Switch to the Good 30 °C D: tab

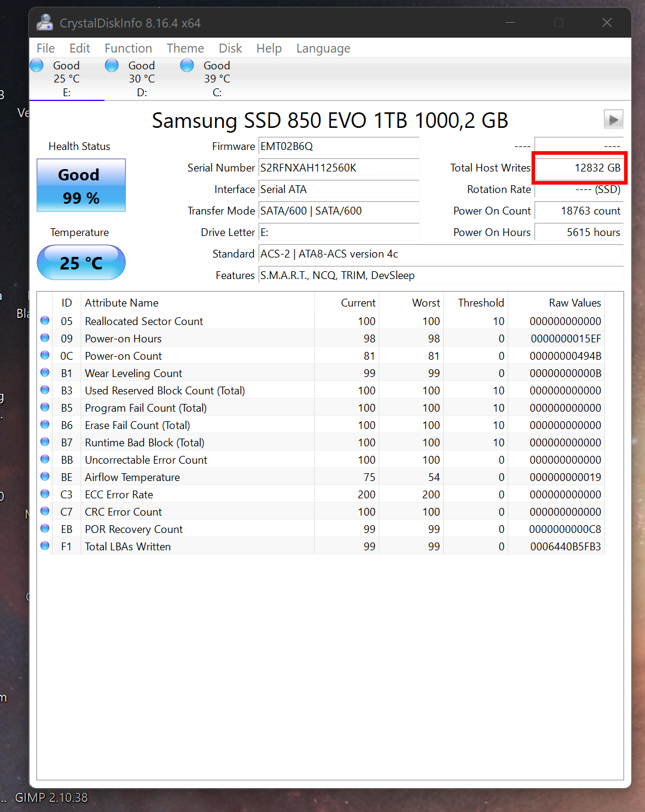click(x=142, y=78)
